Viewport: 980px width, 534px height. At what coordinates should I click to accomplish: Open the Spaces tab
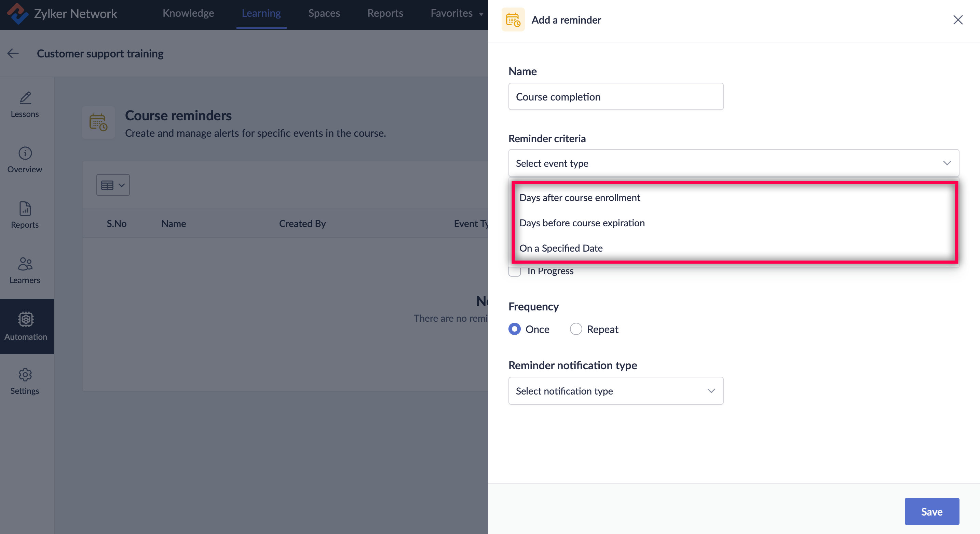[324, 13]
